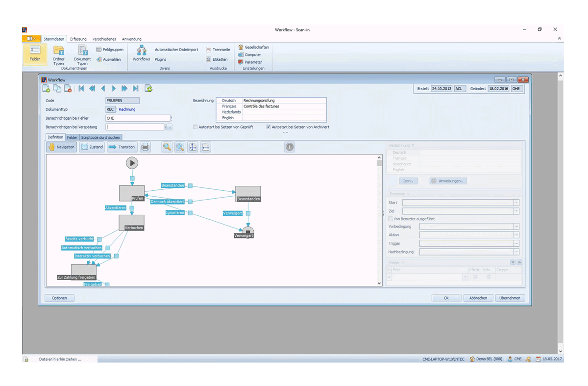Open the Start dropdown
Viewport: 588px width, 386px height.
[x=516, y=203]
